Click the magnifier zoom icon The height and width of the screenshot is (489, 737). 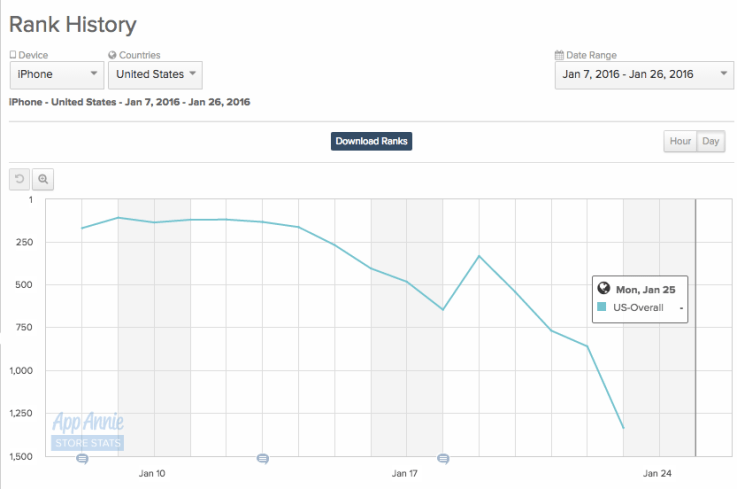click(x=44, y=178)
